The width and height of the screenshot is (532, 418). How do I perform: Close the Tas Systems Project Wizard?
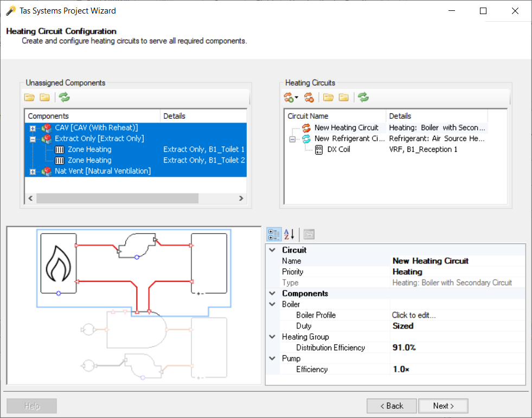(515, 11)
